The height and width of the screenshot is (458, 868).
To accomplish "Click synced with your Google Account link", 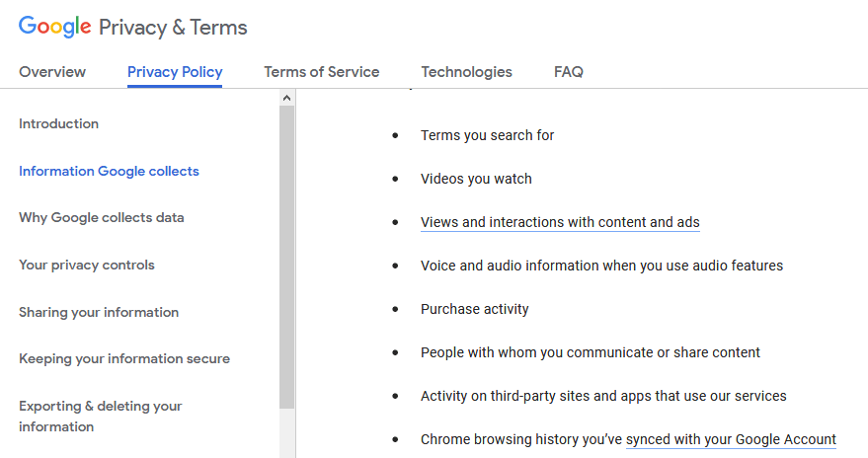I will 731,440.
